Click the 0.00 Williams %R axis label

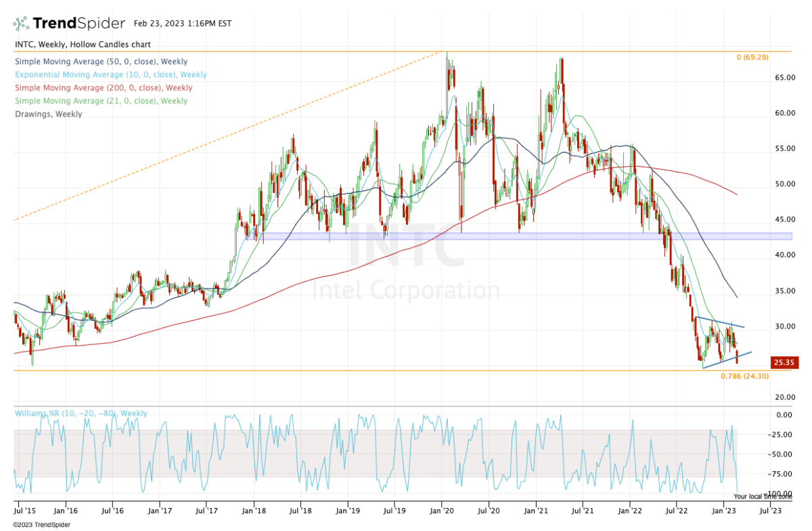click(x=784, y=415)
